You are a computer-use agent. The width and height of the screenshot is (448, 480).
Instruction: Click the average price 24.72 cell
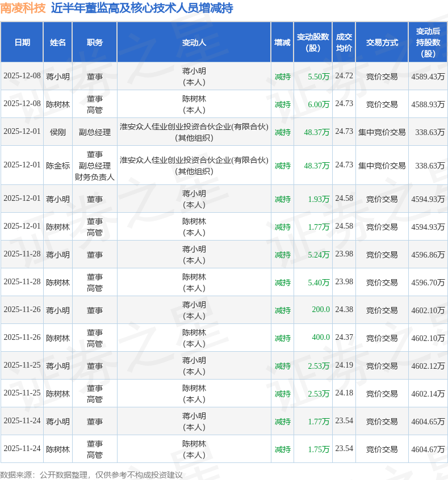coord(344,76)
